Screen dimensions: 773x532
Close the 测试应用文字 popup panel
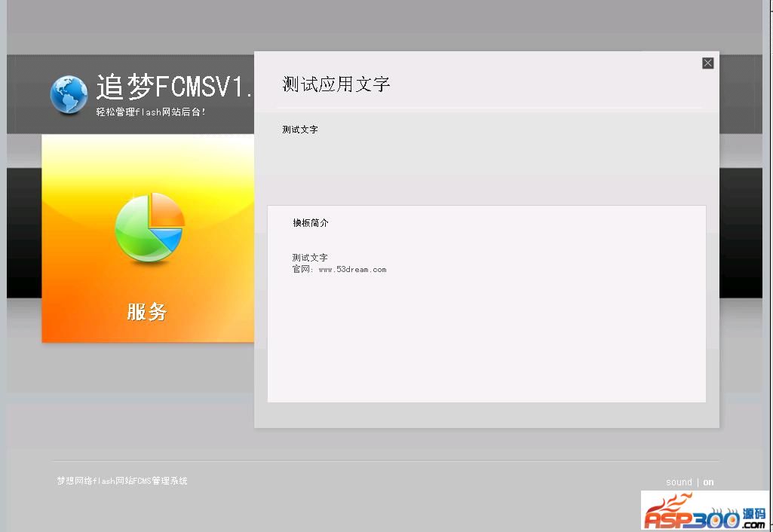pos(707,63)
